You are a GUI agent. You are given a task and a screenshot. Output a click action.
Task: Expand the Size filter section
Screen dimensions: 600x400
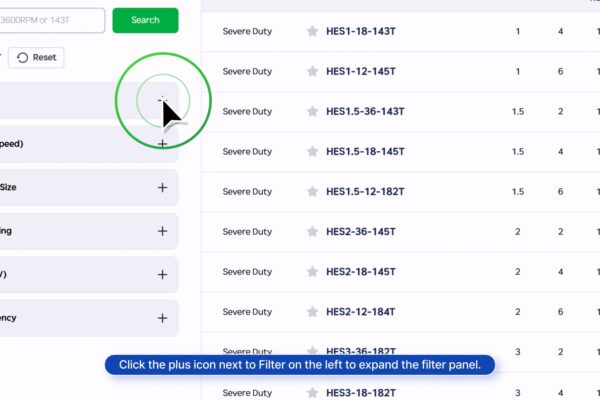point(162,188)
